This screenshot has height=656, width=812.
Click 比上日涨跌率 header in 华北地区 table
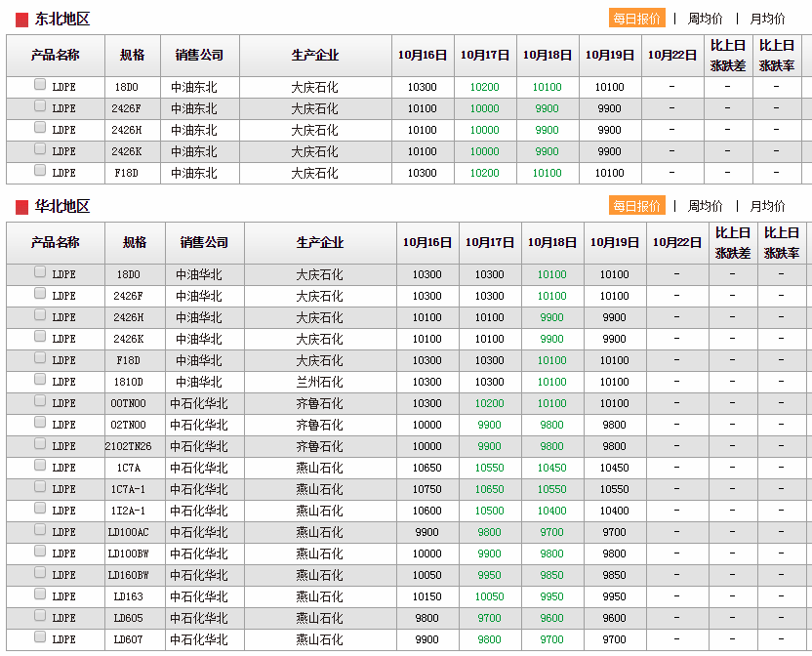[782, 243]
